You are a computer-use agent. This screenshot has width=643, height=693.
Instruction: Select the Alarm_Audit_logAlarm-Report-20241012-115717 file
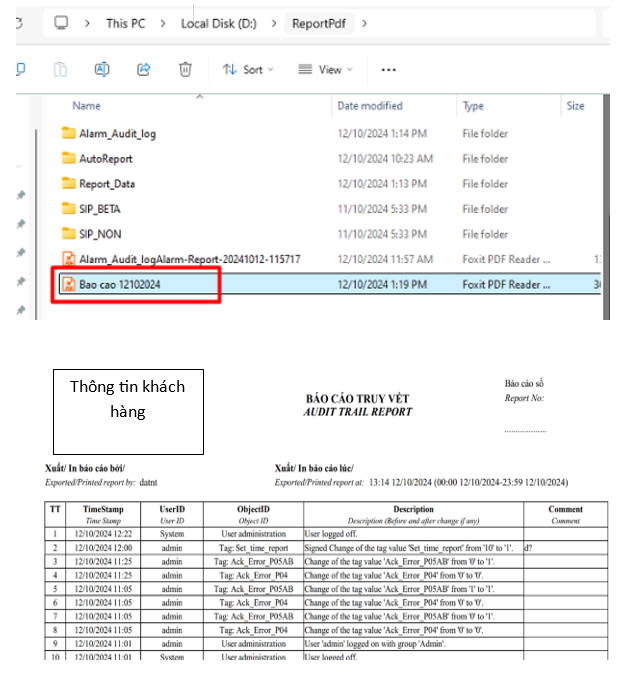pyautogui.click(x=190, y=259)
